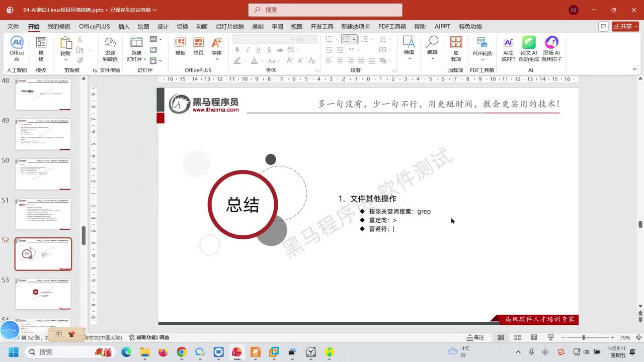Open the font dialog launcher
644x362 pixels.
point(317,70)
